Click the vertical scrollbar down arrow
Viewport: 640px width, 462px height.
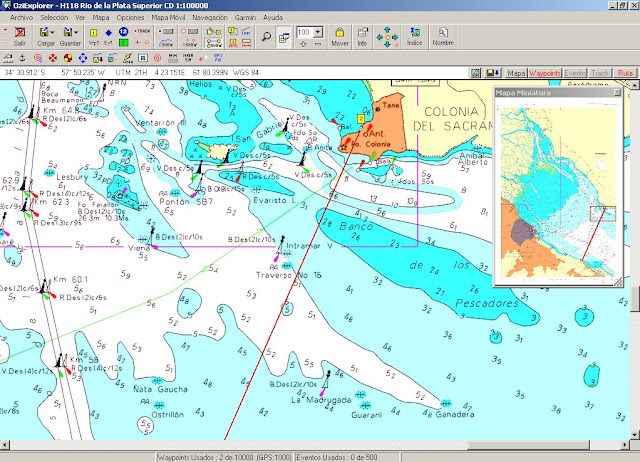635,435
